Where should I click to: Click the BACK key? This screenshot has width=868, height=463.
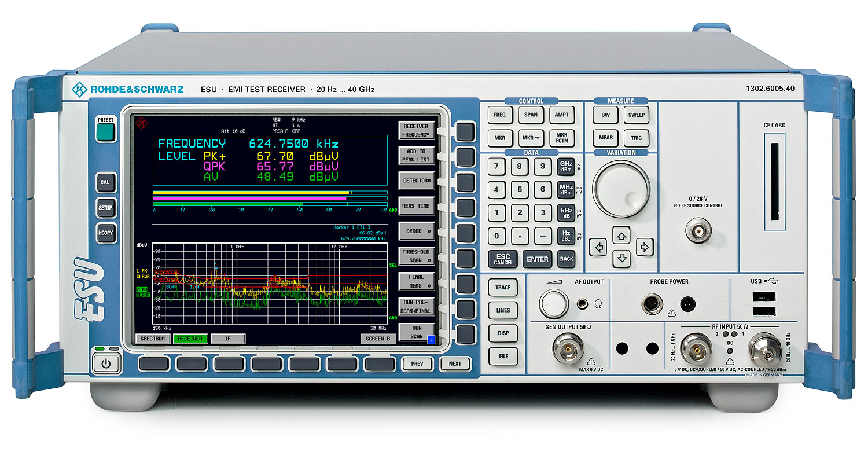click(567, 259)
